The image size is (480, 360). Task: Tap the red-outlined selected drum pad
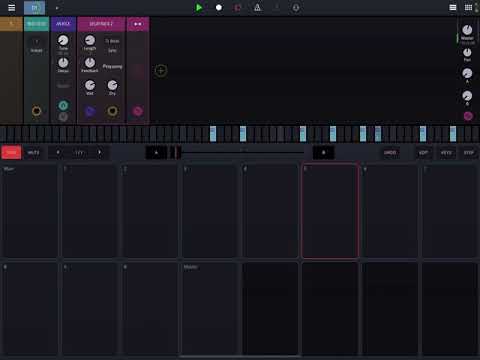330,211
